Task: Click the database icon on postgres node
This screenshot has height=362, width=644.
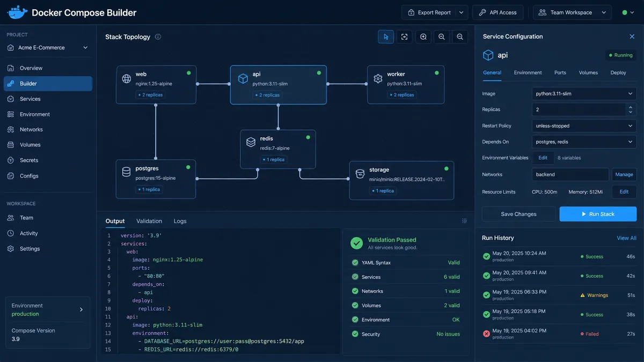Action: 127,172
